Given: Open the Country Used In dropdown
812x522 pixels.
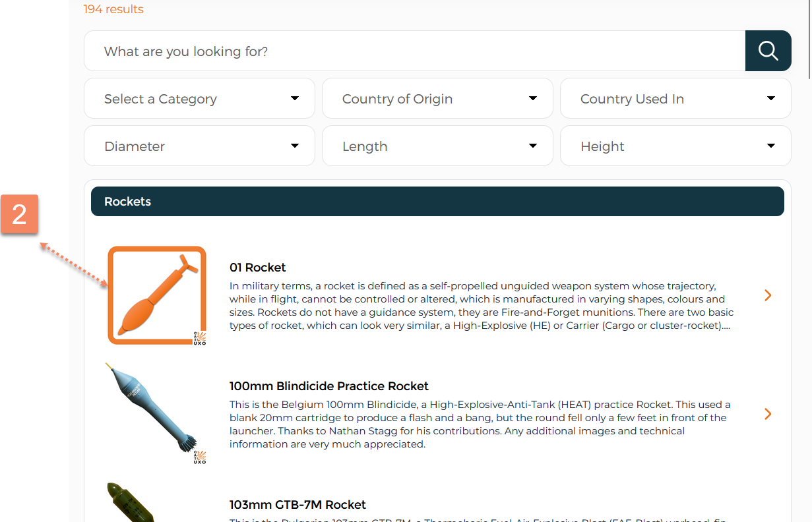Looking at the screenshot, I should point(675,99).
